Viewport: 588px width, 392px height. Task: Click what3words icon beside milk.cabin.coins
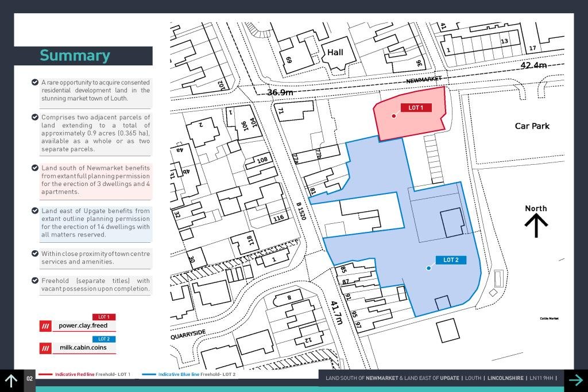(45, 348)
